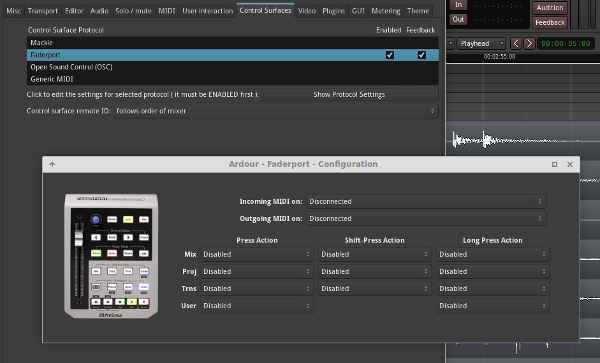Select the Mackie protocol row
The image size is (600, 363).
coord(233,42)
